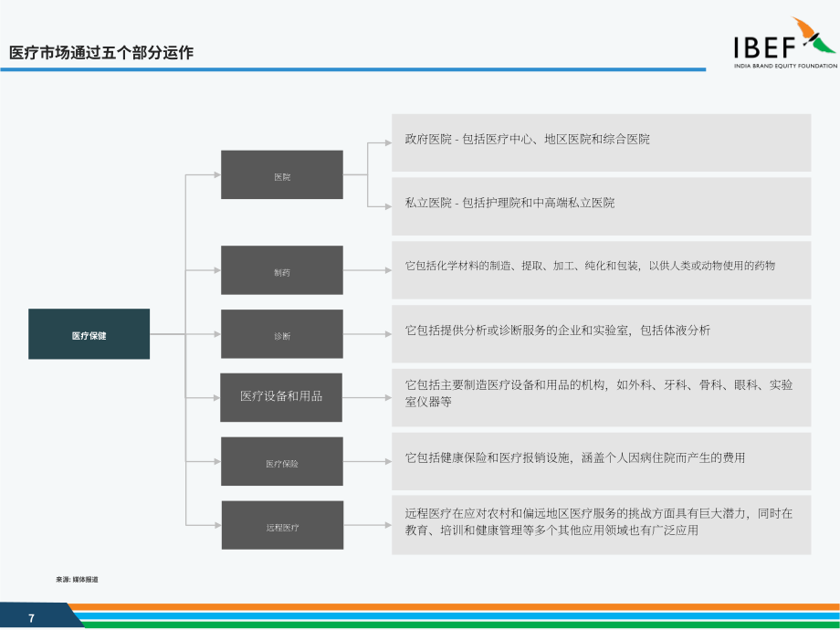Image resolution: width=840 pixels, height=630 pixels.
Task: Select the 政府医院 description text
Action: [x=527, y=140]
